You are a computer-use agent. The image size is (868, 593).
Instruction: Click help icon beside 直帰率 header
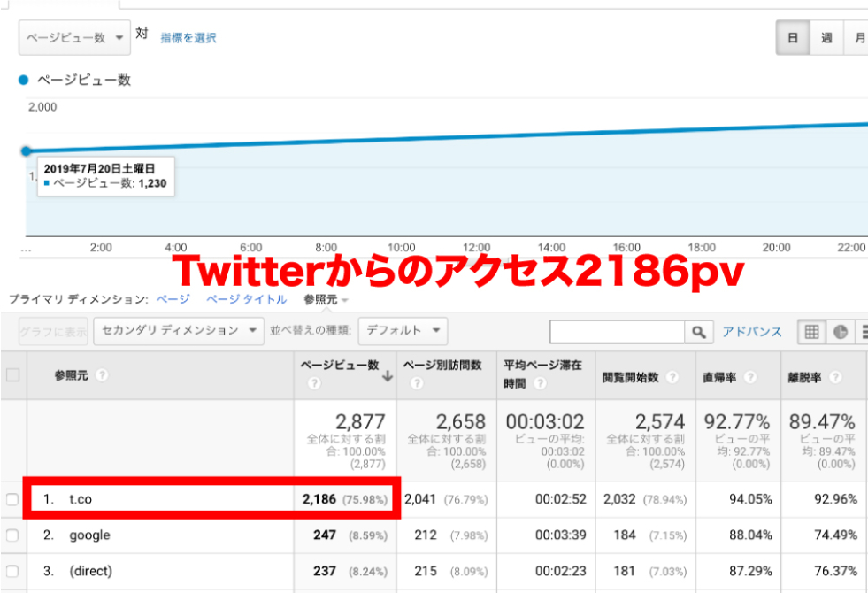pos(750,377)
